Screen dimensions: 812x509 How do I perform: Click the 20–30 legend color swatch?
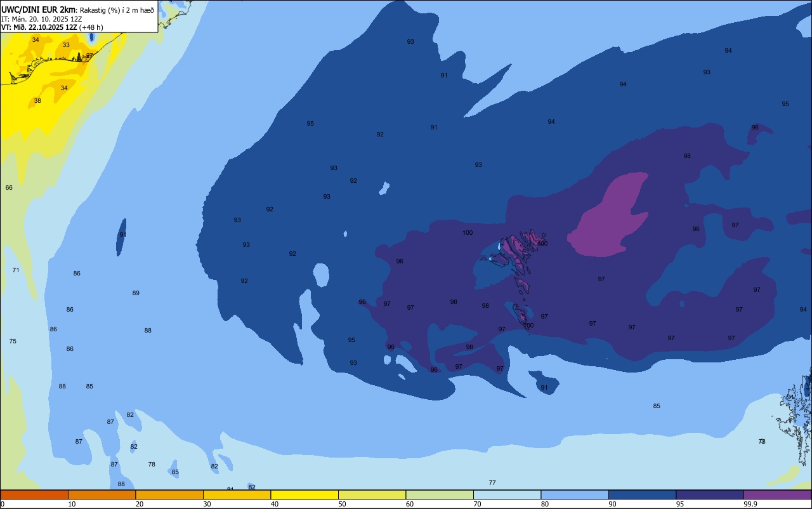click(169, 494)
